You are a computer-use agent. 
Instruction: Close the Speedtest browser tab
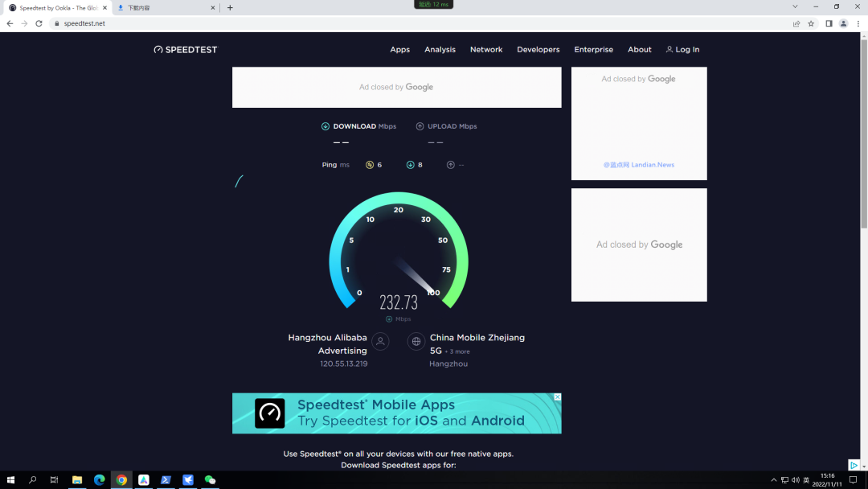[x=104, y=8]
